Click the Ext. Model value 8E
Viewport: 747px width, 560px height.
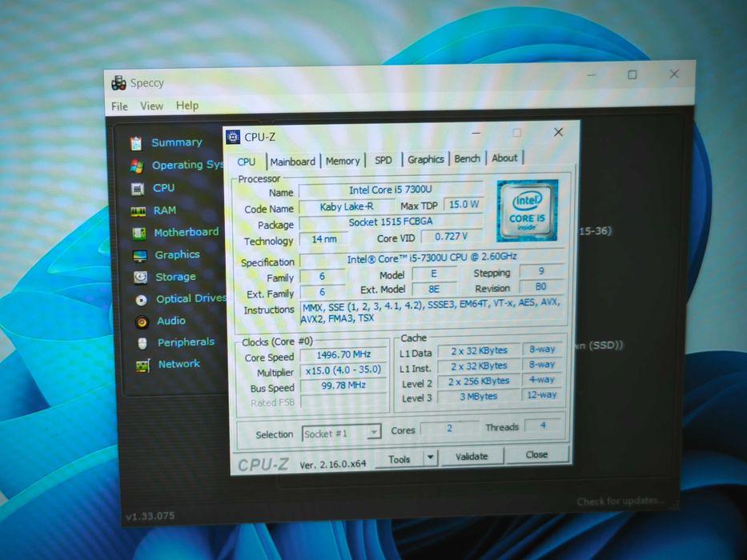click(433, 289)
